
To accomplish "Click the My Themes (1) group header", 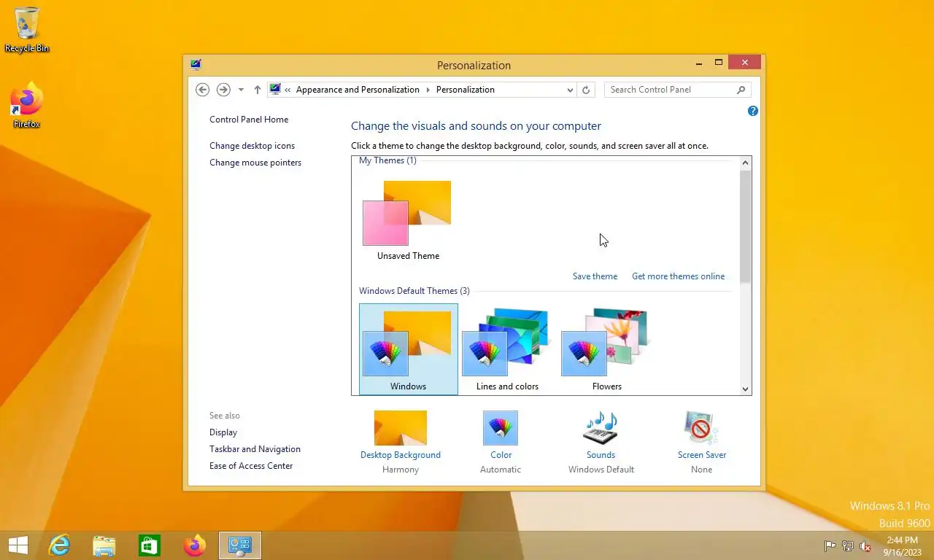I will click(387, 160).
